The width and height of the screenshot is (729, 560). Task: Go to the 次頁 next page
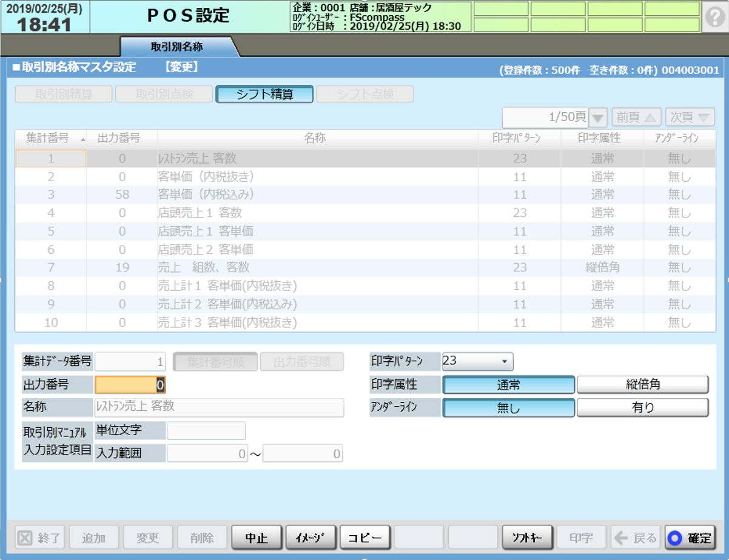tap(690, 117)
